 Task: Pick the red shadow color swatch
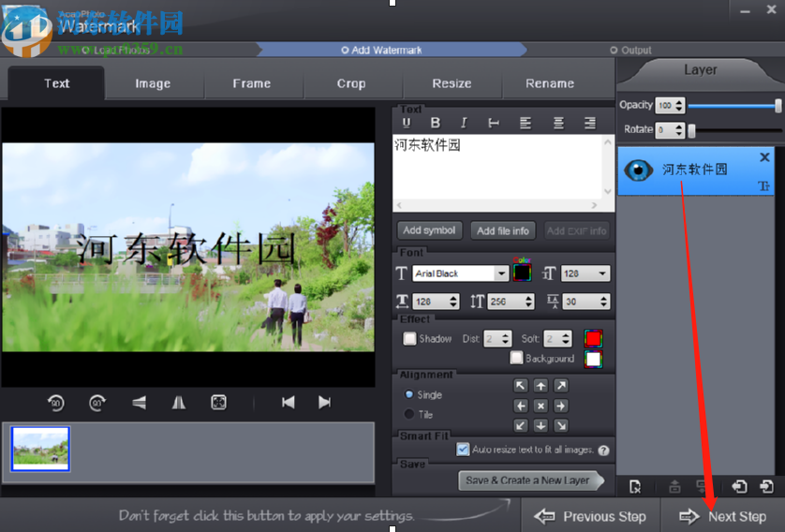point(592,338)
